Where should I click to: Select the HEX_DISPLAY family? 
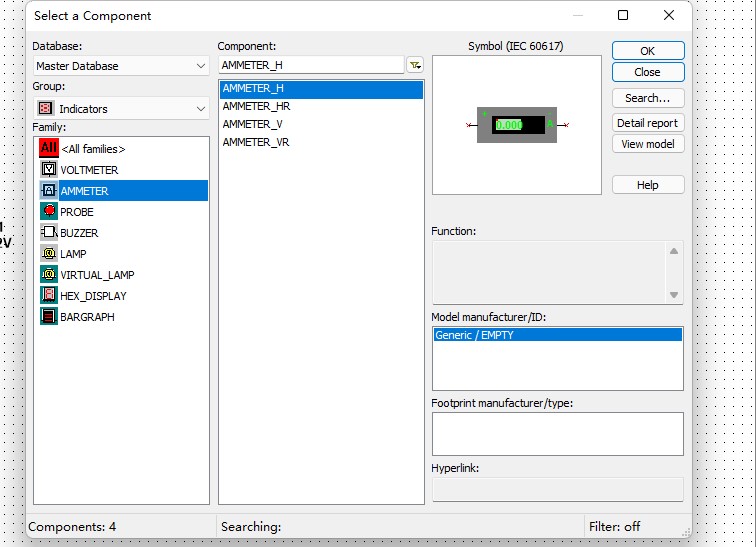(x=93, y=296)
